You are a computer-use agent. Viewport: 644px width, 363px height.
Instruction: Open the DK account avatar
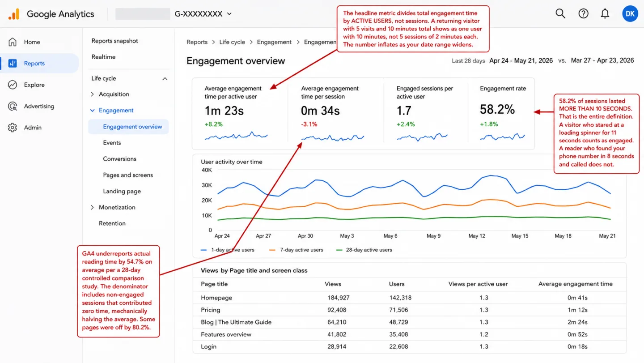click(x=630, y=14)
